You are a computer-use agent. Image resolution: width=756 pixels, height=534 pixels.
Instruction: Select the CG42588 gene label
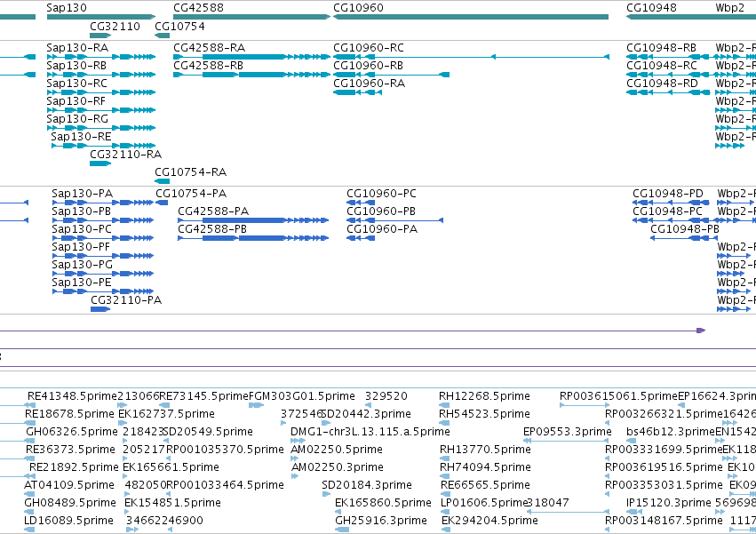coord(198,8)
